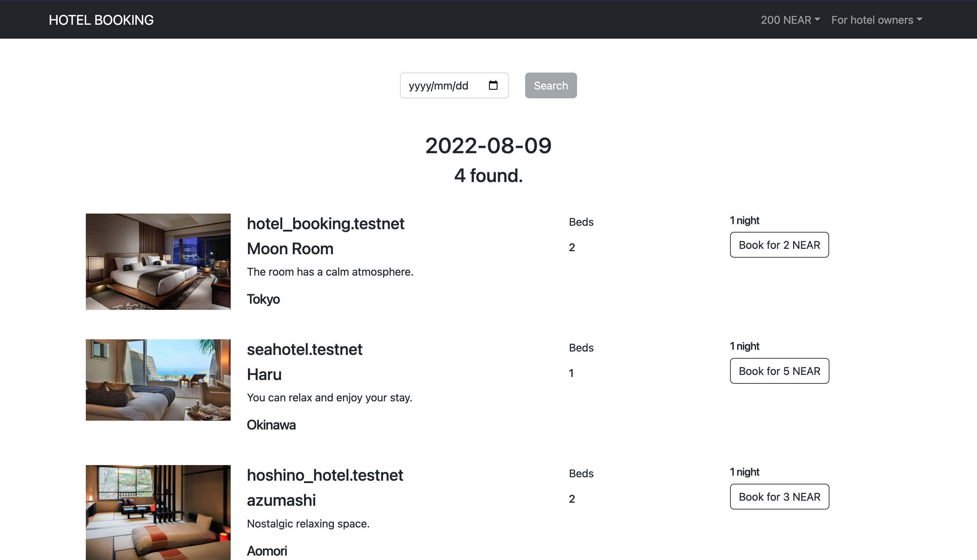The height and width of the screenshot is (560, 977).
Task: Click the HOTEL BOOKING brand link
Action: 101,20
